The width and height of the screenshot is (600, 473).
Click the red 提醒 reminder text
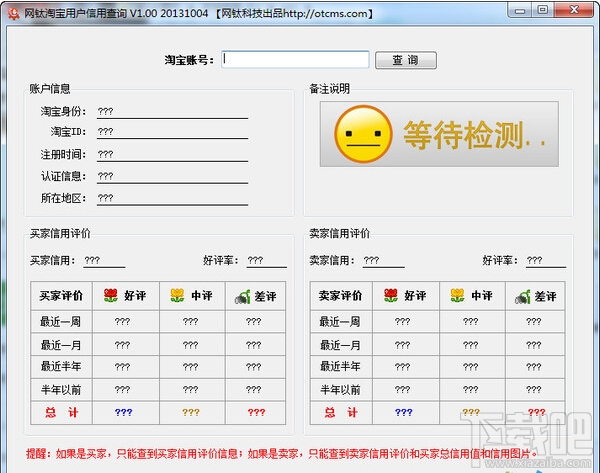(281, 454)
